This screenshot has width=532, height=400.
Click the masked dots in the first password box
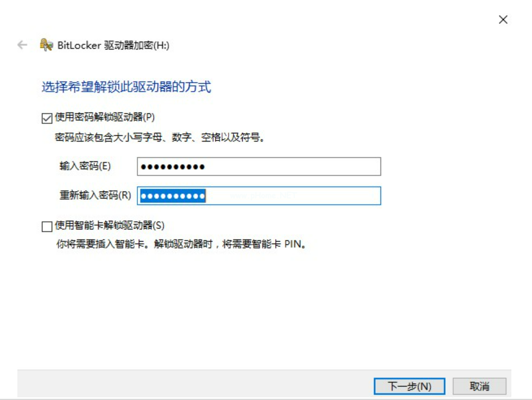tap(173, 167)
